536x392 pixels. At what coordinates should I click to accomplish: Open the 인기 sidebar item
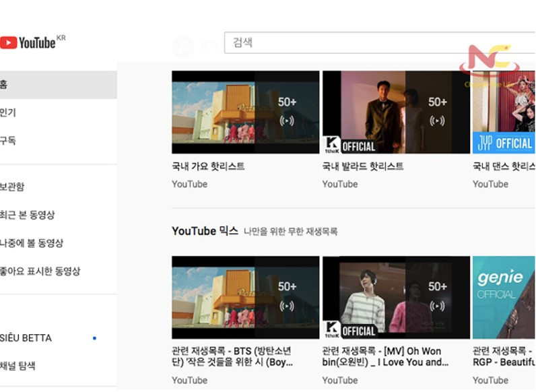(x=8, y=112)
